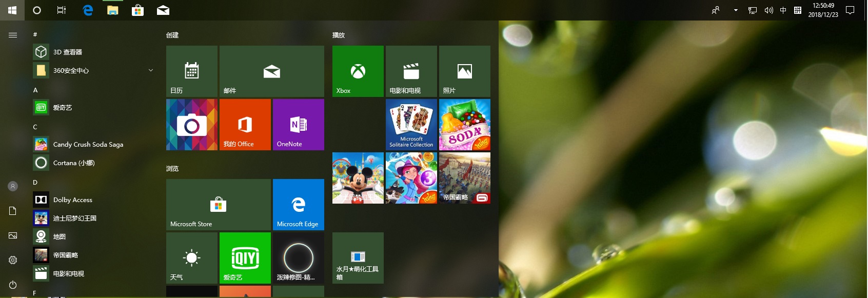Open Settings gear in Start sidebar
Image resolution: width=868 pixels, height=298 pixels.
pyautogui.click(x=13, y=260)
